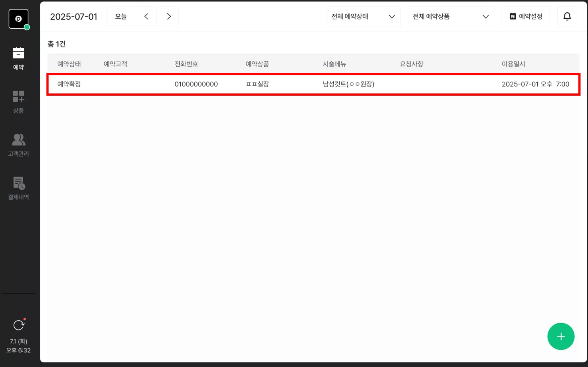Go to previous day with left arrow
This screenshot has width=588, height=367.
pyautogui.click(x=146, y=16)
